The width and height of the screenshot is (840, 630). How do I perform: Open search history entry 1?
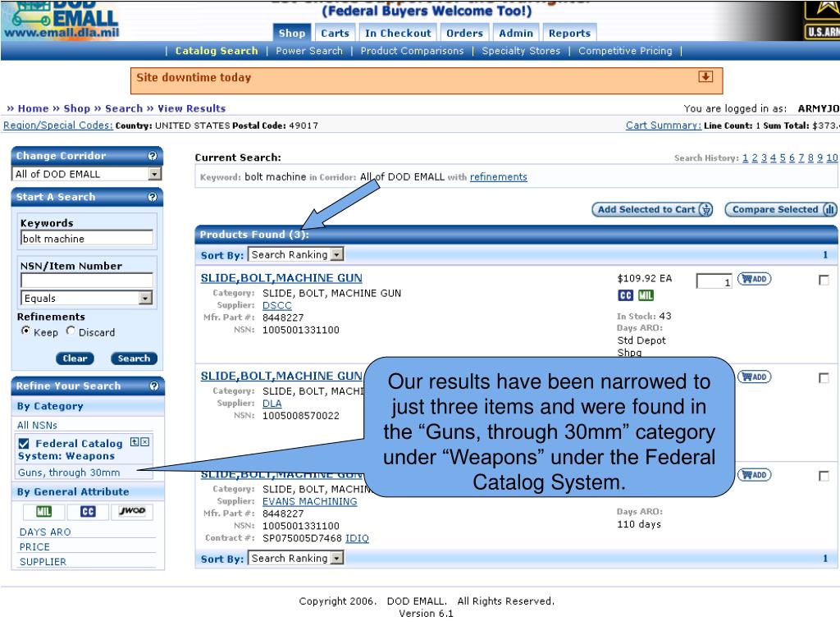click(745, 158)
